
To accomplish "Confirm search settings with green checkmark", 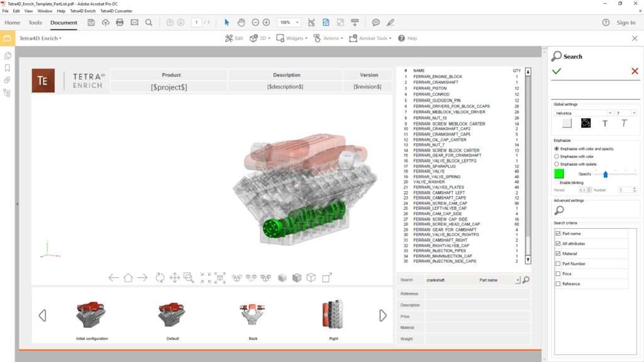I will point(557,71).
